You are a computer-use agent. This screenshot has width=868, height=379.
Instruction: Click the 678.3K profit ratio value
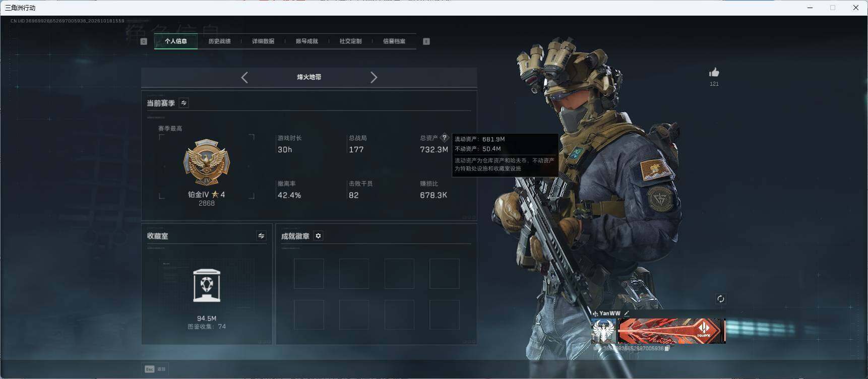click(433, 195)
